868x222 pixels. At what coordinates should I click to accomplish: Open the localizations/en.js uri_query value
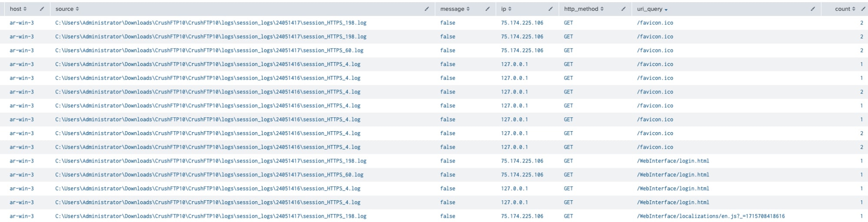coord(710,216)
